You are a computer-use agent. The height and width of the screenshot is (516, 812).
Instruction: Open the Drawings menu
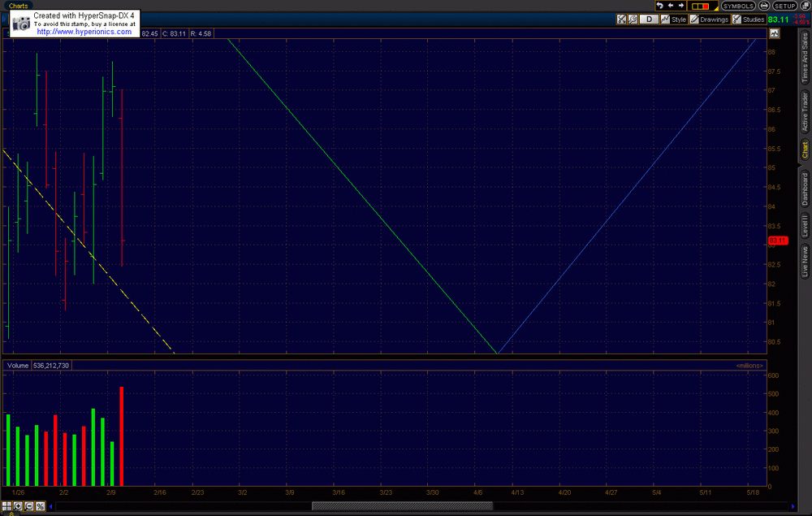709,20
